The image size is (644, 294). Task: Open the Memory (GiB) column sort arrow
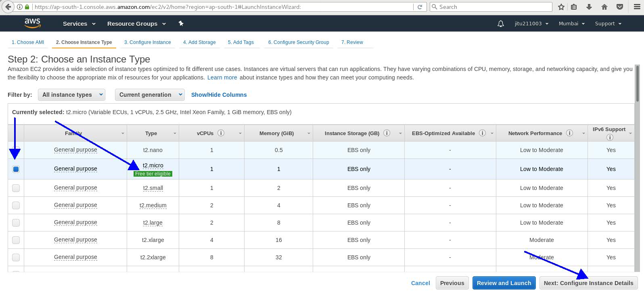(x=308, y=133)
